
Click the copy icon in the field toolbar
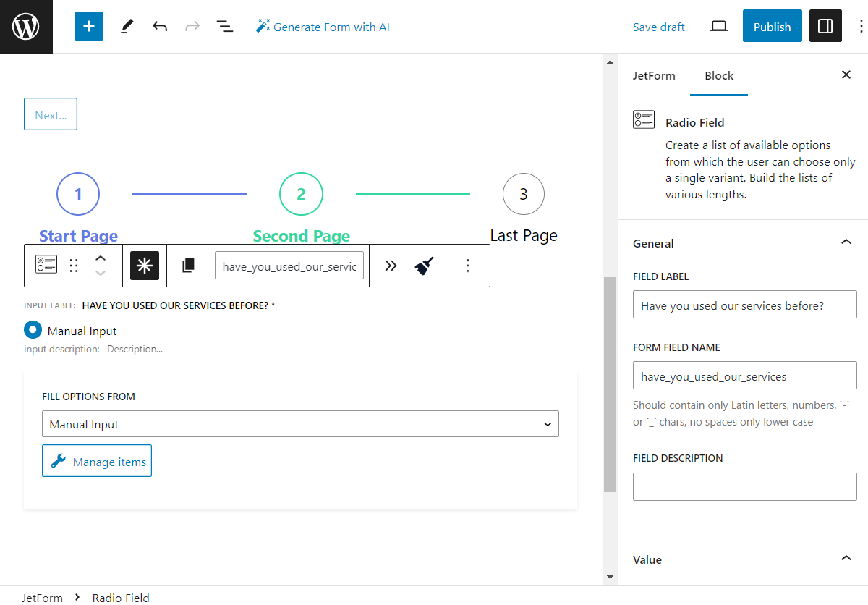189,265
